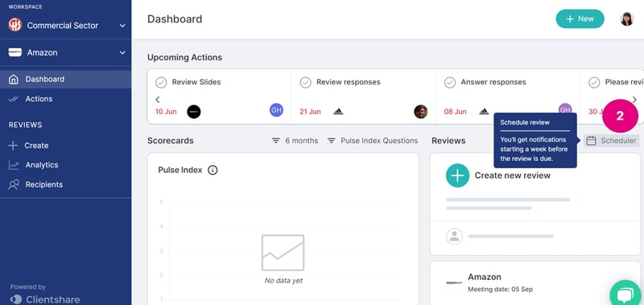Click the Meeting date: 05 Sep text
Image resolution: width=644 pixels, height=305 pixels.
click(x=500, y=290)
